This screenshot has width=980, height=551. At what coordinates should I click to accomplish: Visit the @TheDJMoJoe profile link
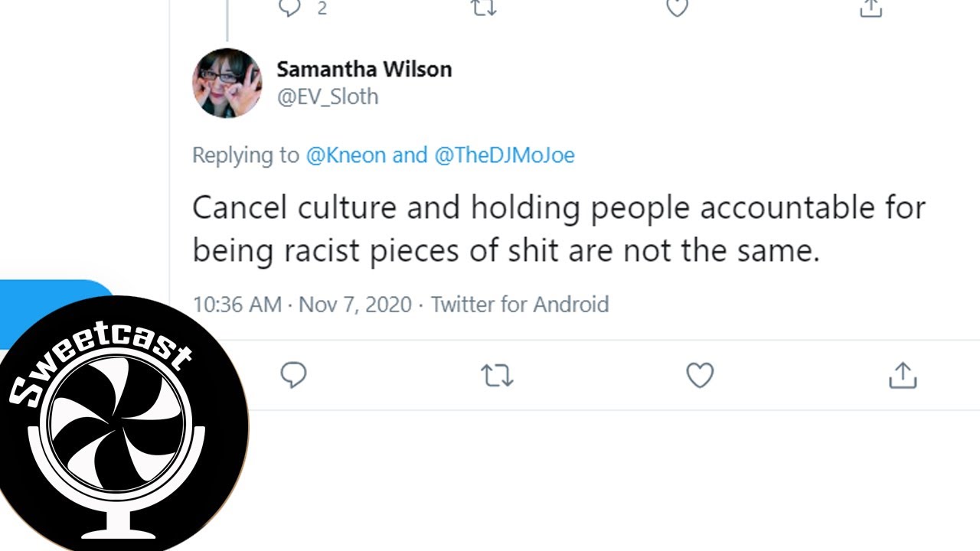505,155
